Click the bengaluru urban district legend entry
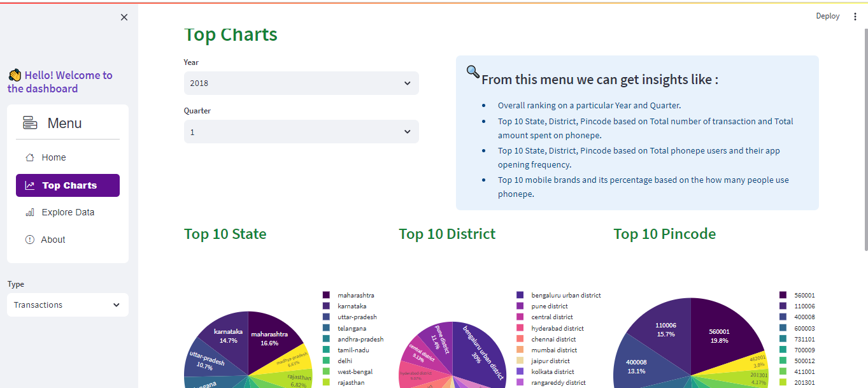This screenshot has width=868, height=388. (566, 295)
